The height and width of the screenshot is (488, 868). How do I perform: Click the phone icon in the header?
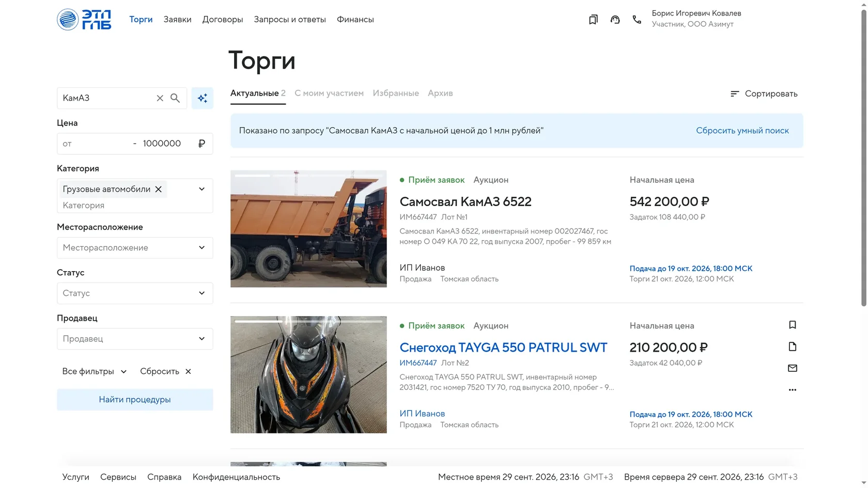click(x=637, y=20)
